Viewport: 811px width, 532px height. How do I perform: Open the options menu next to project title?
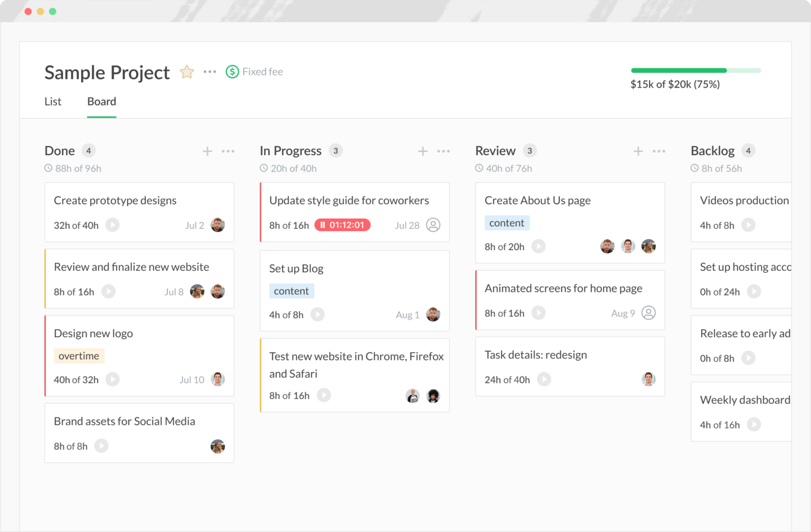210,71
